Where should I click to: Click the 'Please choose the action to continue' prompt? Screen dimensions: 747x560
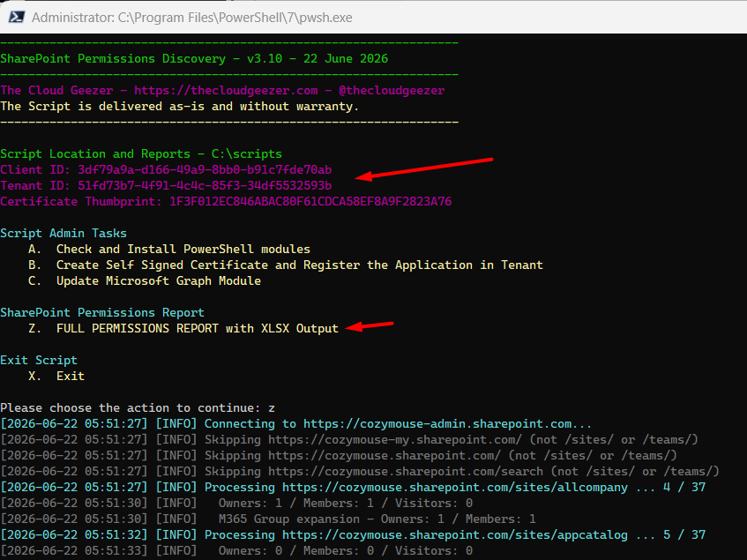(x=138, y=408)
